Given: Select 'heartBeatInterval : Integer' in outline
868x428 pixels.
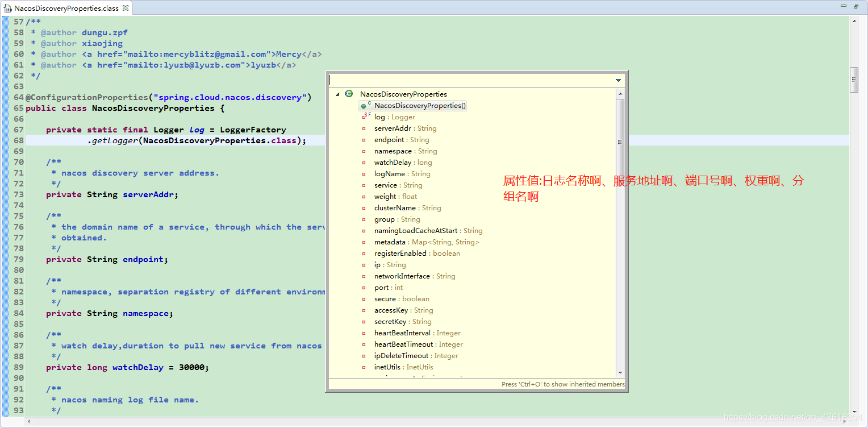Looking at the screenshot, I should (417, 333).
